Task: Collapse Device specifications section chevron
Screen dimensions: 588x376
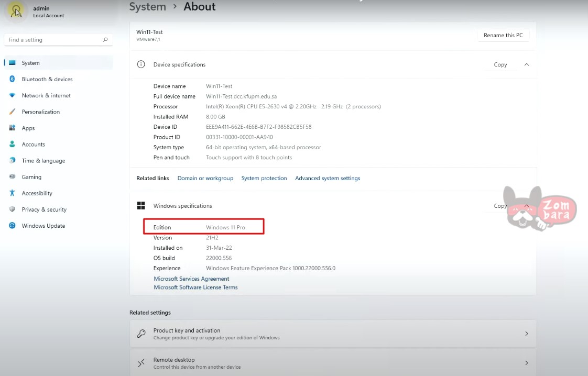Action: click(x=527, y=64)
